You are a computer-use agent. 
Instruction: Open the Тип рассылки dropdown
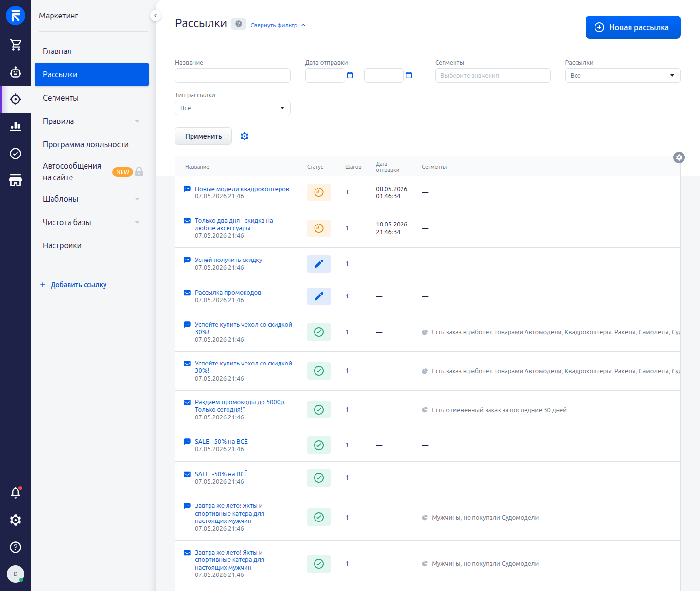233,108
